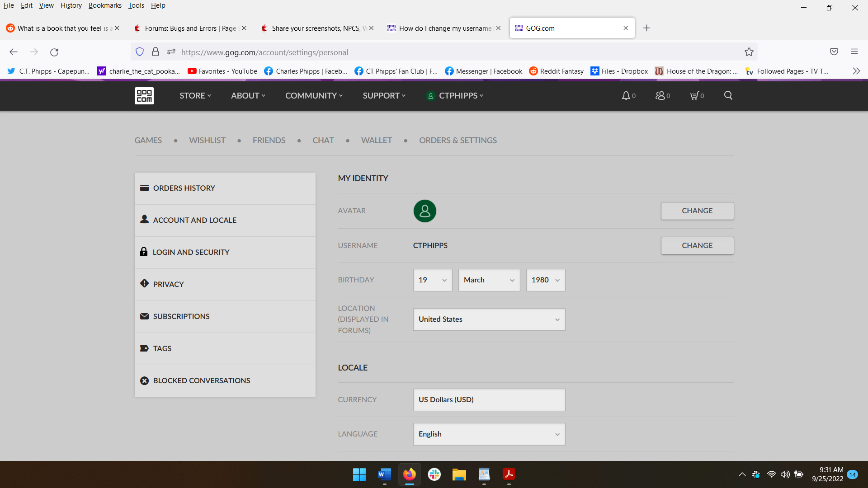The height and width of the screenshot is (488, 868).
Task: Open the location dropdown showing United States
Action: [489, 319]
